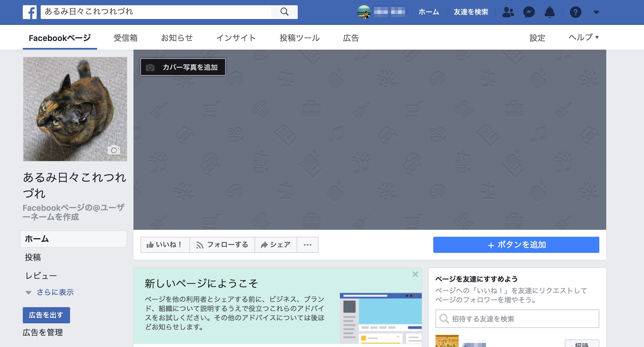
Task: Focus the 招待する友達を検索 field
Action: [x=517, y=319]
